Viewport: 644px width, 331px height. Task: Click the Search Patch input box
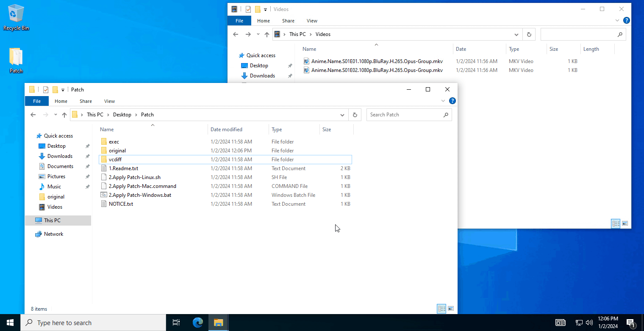(405, 115)
